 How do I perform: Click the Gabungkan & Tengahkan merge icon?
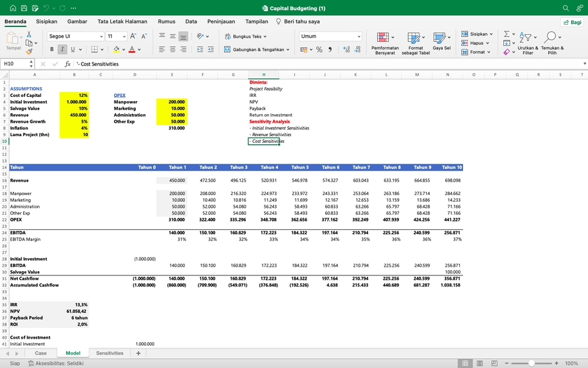pyautogui.click(x=227, y=49)
